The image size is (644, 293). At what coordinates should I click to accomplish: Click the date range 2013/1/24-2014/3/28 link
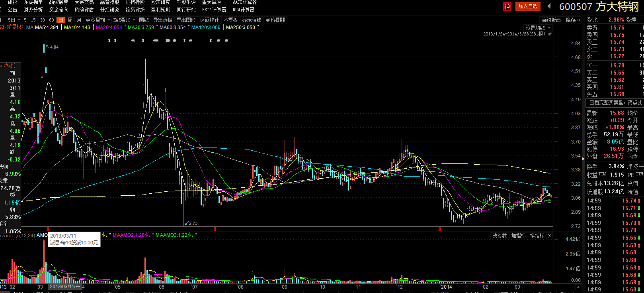515,34
